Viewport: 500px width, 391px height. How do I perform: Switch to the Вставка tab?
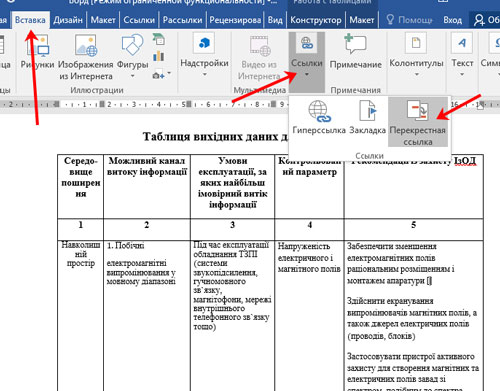click(30, 20)
